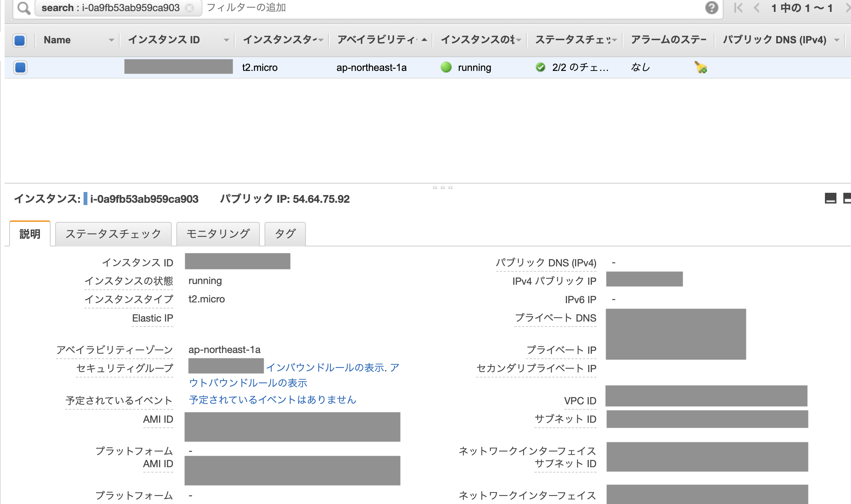This screenshot has width=851, height=504.
Task: Remove the search filter chip with X
Action: point(189,8)
